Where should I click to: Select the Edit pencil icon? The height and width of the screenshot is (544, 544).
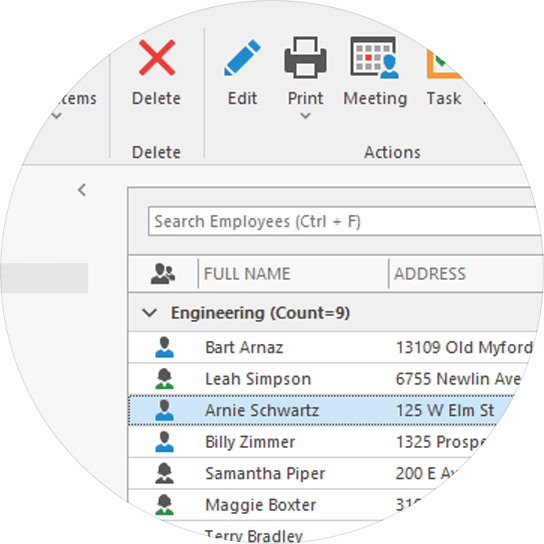tap(242, 58)
